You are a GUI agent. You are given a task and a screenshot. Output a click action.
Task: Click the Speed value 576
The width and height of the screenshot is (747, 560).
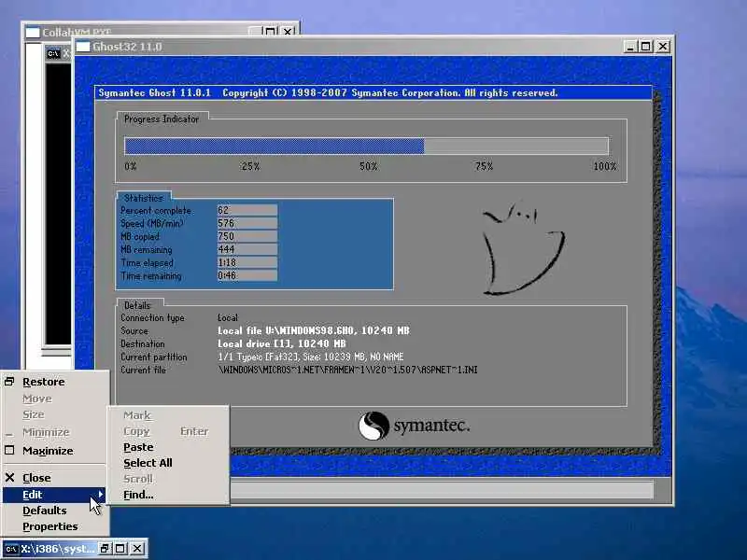point(247,223)
